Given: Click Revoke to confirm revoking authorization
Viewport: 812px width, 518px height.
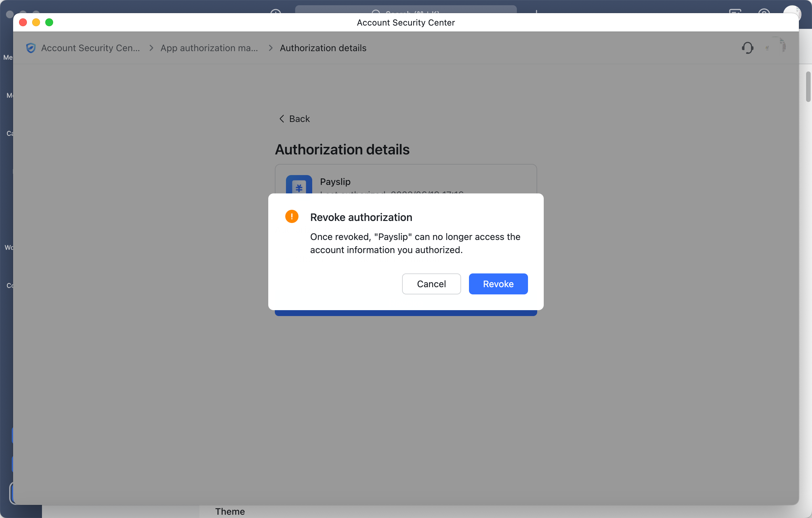Looking at the screenshot, I should (x=498, y=284).
